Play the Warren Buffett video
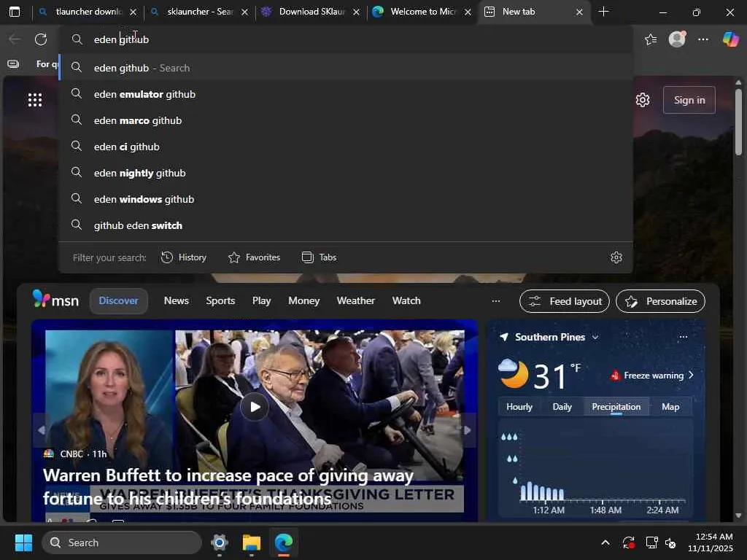The height and width of the screenshot is (560, 747). click(x=255, y=407)
